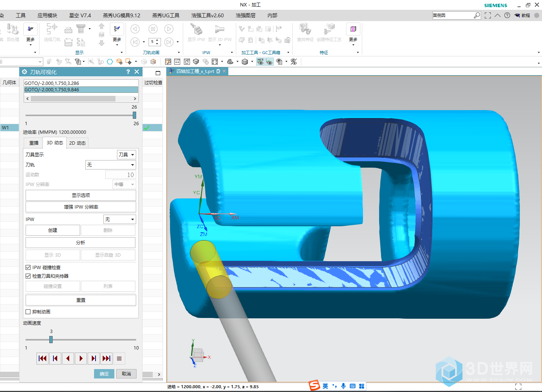542x392 pixels.
Task: Click the orange wireframe cube icon
Action: point(153,62)
